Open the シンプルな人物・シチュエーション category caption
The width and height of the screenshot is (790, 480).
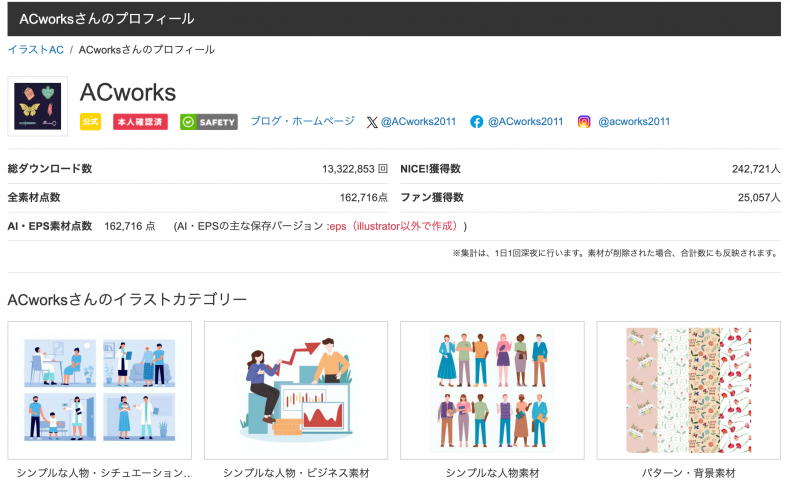104,473
